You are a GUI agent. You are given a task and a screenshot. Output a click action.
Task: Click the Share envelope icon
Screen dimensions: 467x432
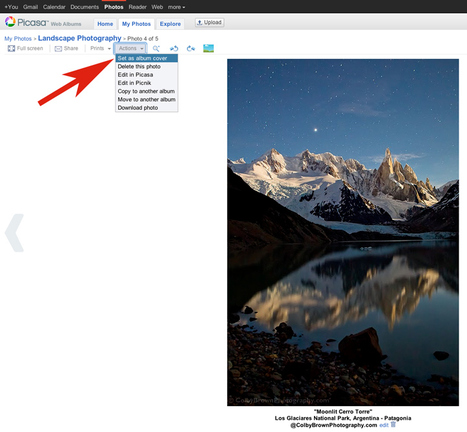coord(58,49)
